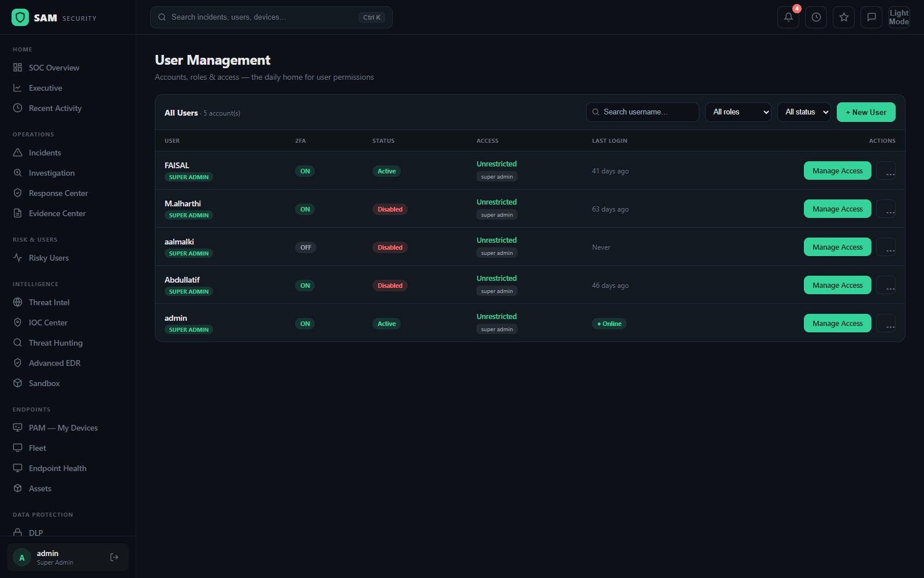The height and width of the screenshot is (578, 924).
Task: Click 2FA ON badge for admin row
Action: (x=305, y=324)
